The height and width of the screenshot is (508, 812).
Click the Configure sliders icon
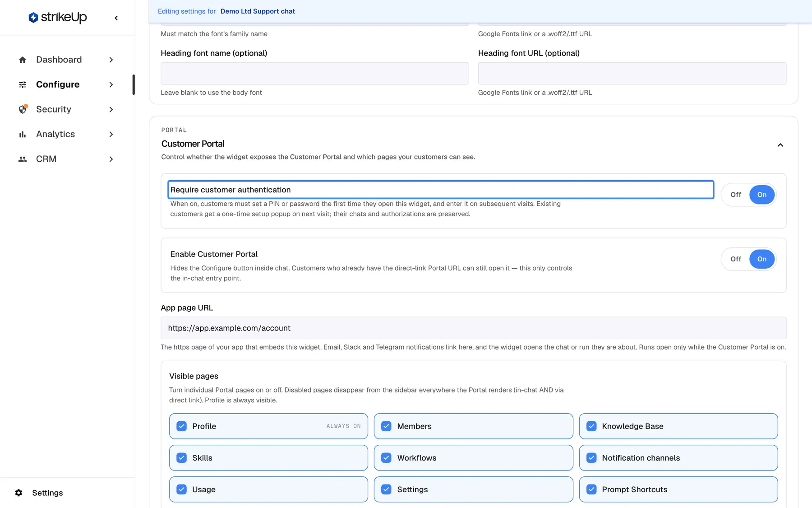pyautogui.click(x=23, y=84)
